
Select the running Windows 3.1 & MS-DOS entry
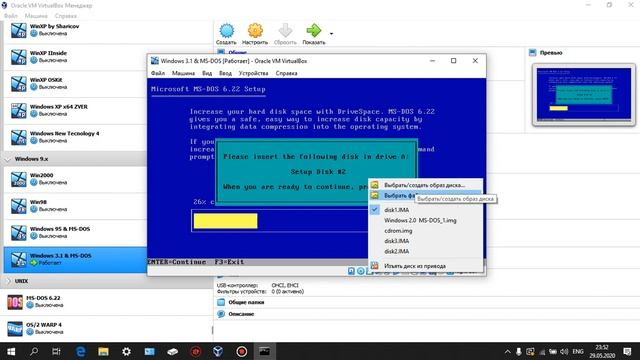pos(76,259)
